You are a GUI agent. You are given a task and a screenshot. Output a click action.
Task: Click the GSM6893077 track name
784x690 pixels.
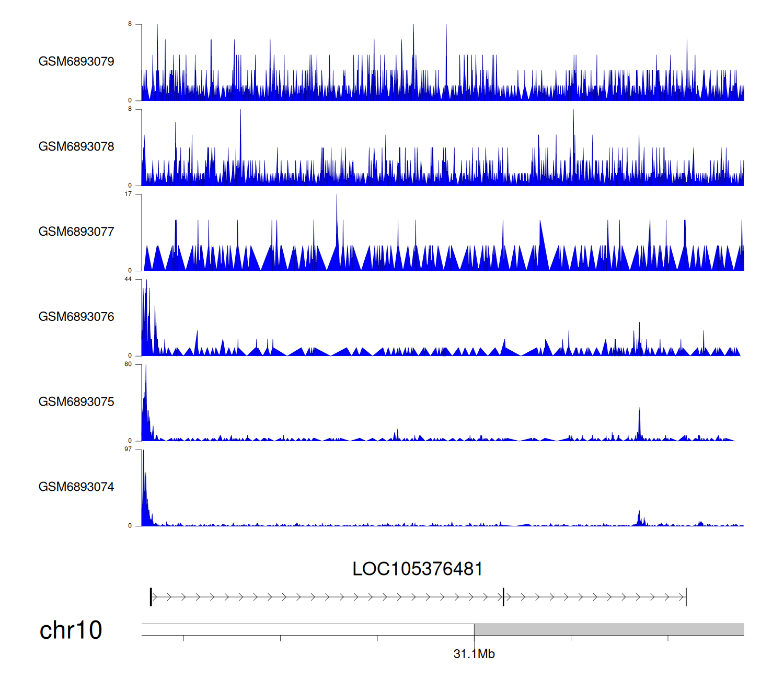(x=76, y=232)
